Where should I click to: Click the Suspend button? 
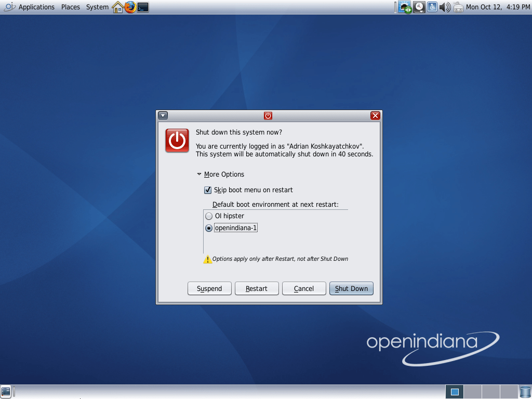209,288
